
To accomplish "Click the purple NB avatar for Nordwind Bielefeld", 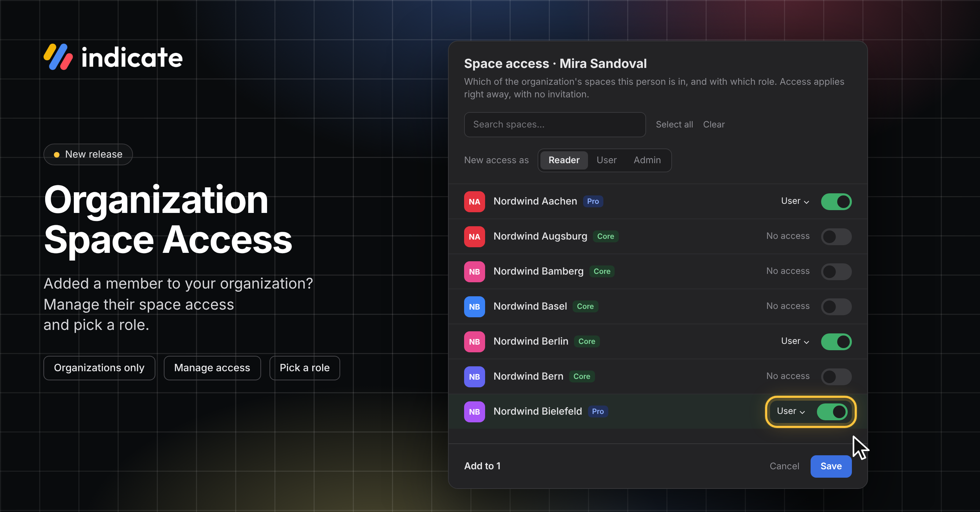I will coord(474,411).
